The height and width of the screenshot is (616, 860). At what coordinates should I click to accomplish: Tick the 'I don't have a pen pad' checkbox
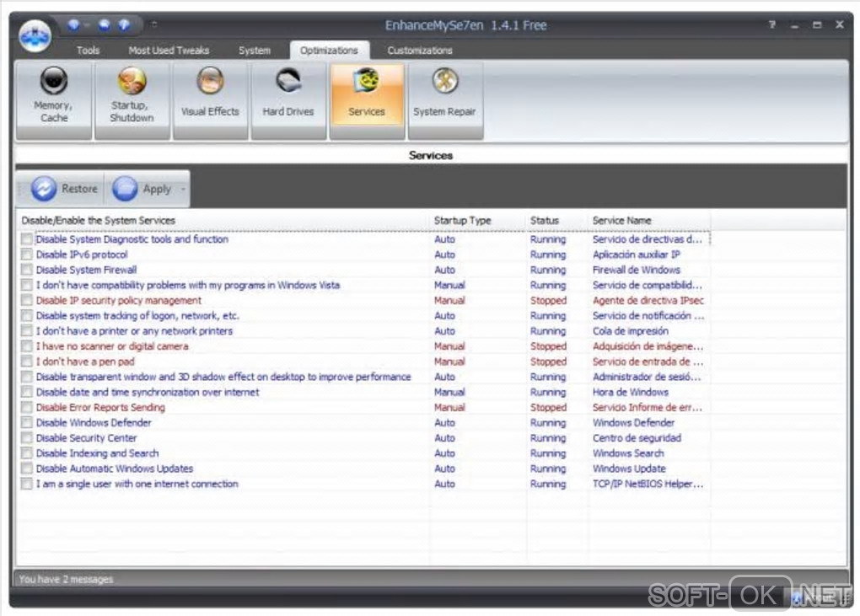pos(26,362)
